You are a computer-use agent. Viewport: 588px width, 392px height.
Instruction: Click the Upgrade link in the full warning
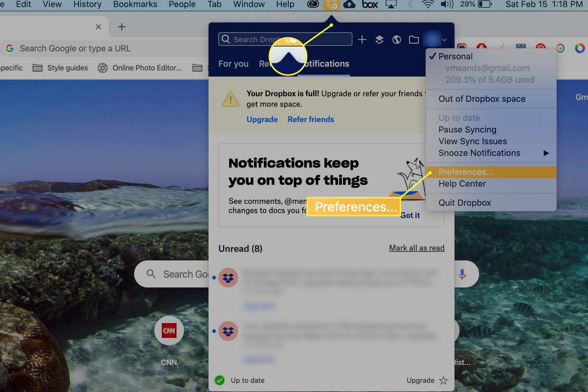coord(262,119)
